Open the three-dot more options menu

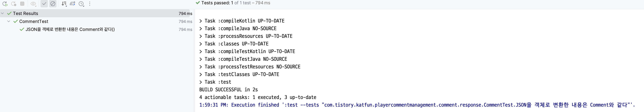coord(90,4)
